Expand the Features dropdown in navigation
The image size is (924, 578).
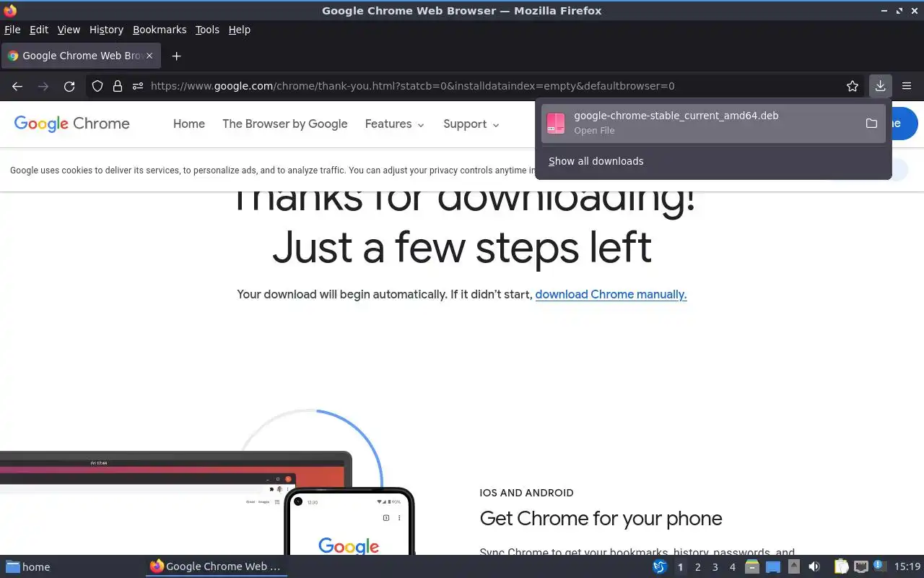click(x=395, y=124)
